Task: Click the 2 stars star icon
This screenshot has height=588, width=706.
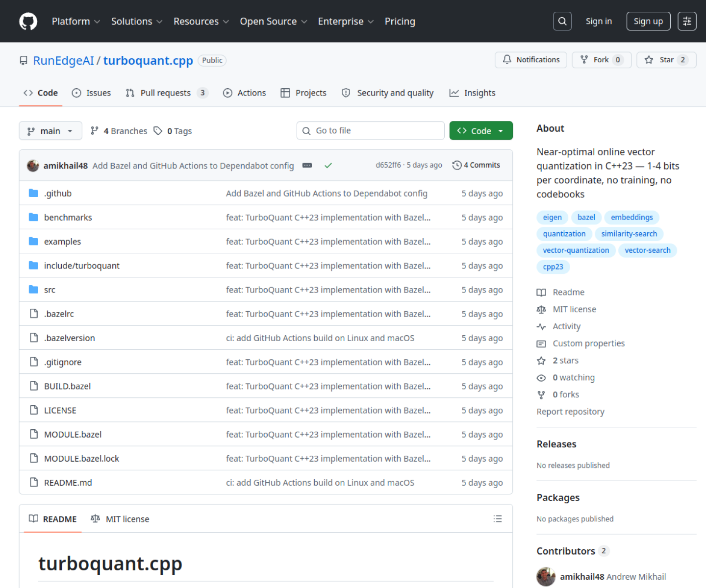Action: [541, 361]
